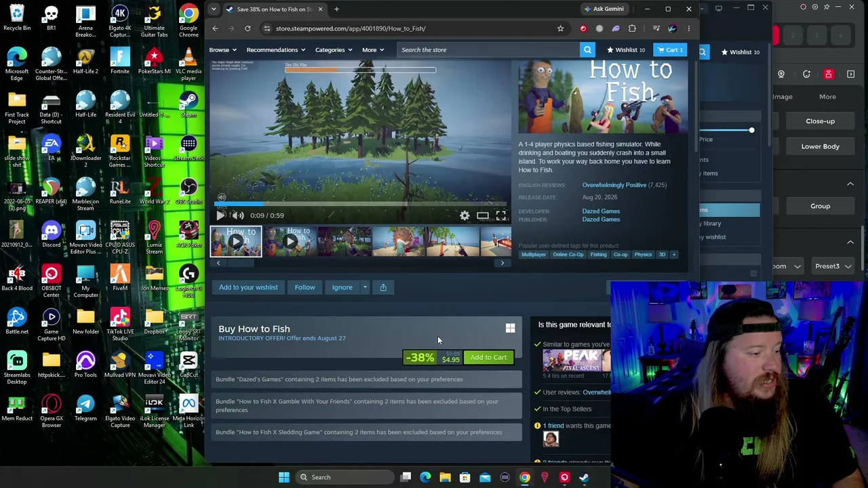Click the Lower Body button in the background panel

pos(820,146)
